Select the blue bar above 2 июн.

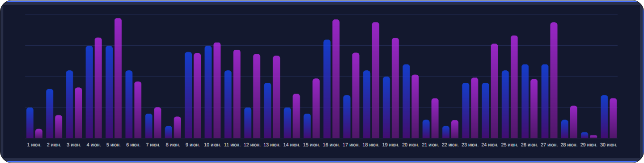(50, 114)
